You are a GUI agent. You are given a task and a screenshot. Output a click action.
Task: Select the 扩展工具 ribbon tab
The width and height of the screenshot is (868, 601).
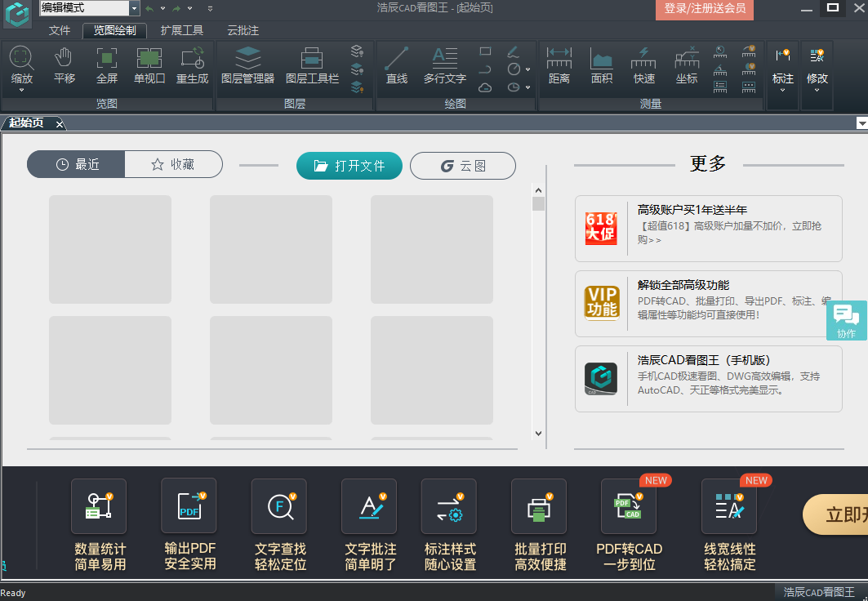(x=181, y=30)
